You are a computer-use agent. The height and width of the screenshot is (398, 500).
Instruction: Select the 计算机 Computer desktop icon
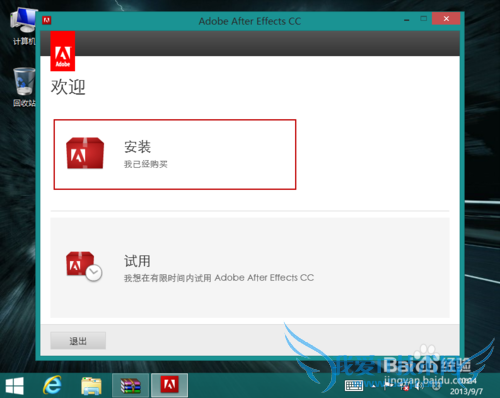(x=23, y=27)
